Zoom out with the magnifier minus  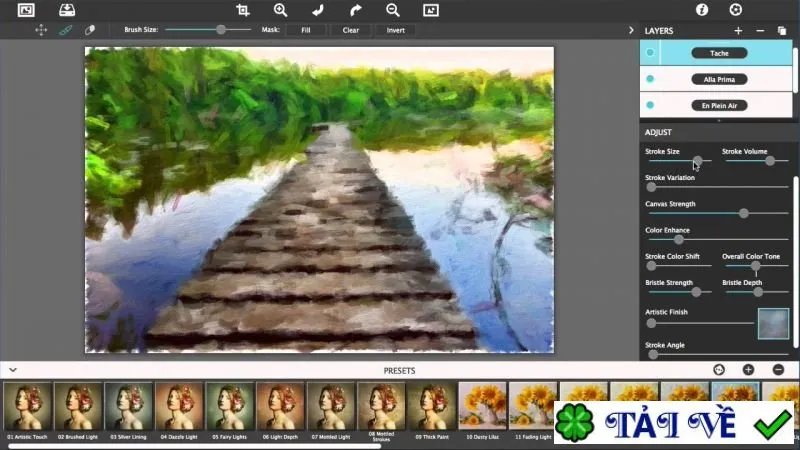tap(393, 10)
